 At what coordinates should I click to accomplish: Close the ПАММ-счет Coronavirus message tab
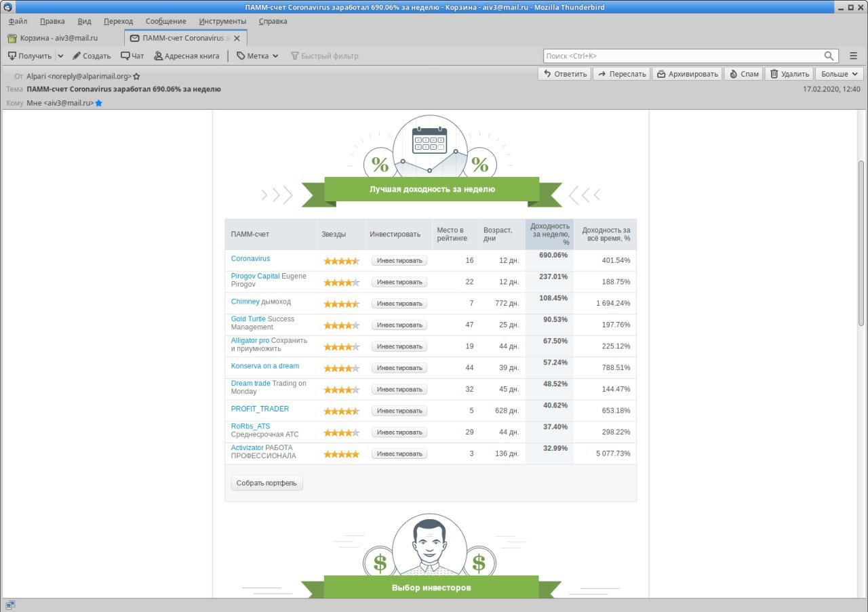tap(237, 39)
